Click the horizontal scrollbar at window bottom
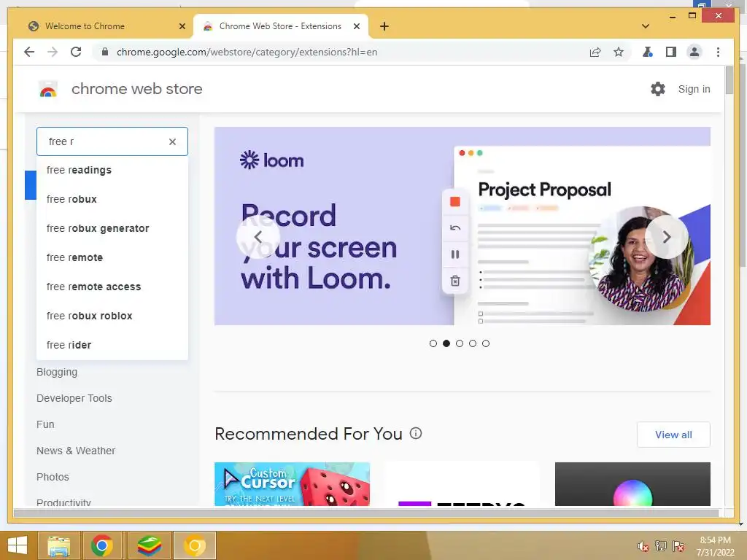747x560 pixels. pos(366,513)
